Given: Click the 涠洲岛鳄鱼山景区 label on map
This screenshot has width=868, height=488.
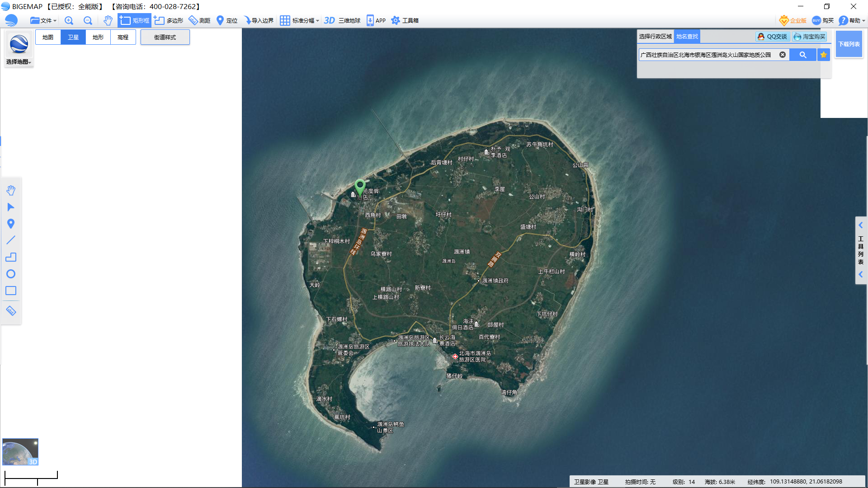Looking at the screenshot, I should pos(391,427).
